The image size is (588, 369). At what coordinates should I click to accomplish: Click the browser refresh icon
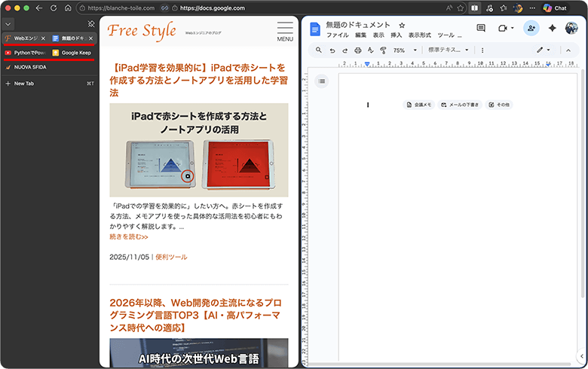pos(54,8)
